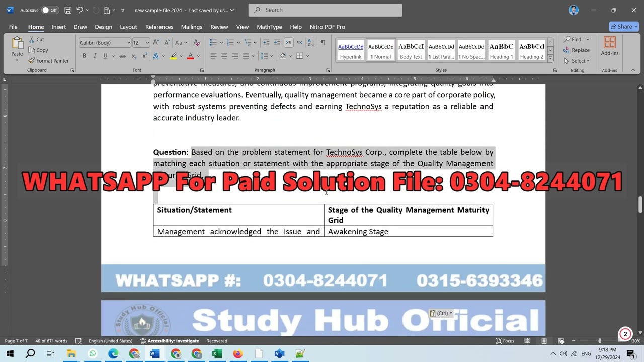644x362 pixels.
Task: Decrease font size with the shrink icon
Action: 167,43
